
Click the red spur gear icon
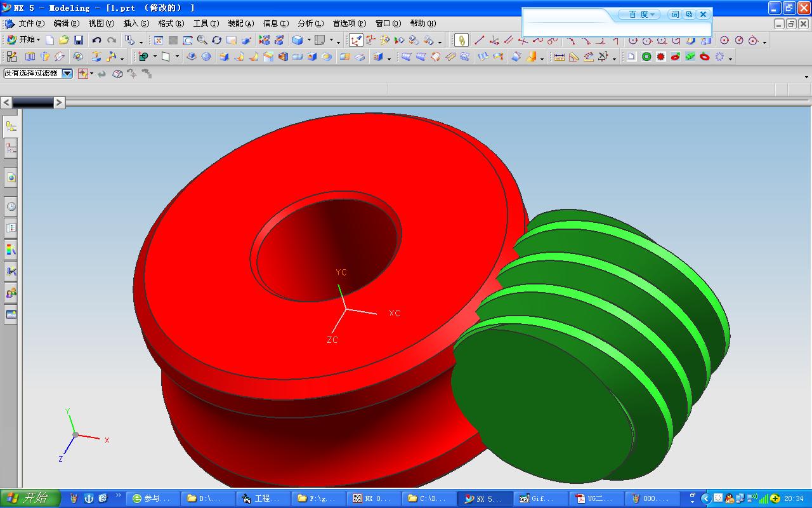(661, 57)
